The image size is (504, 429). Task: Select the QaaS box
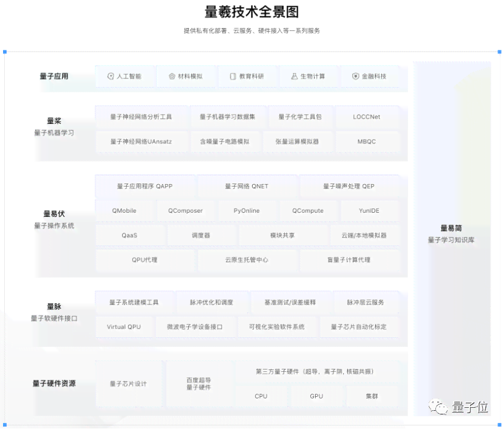point(129,235)
